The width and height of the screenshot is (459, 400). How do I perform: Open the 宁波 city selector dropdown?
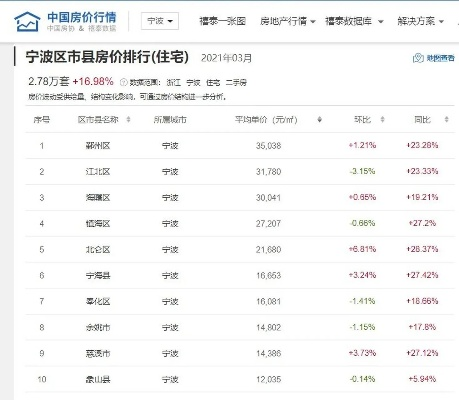160,21
